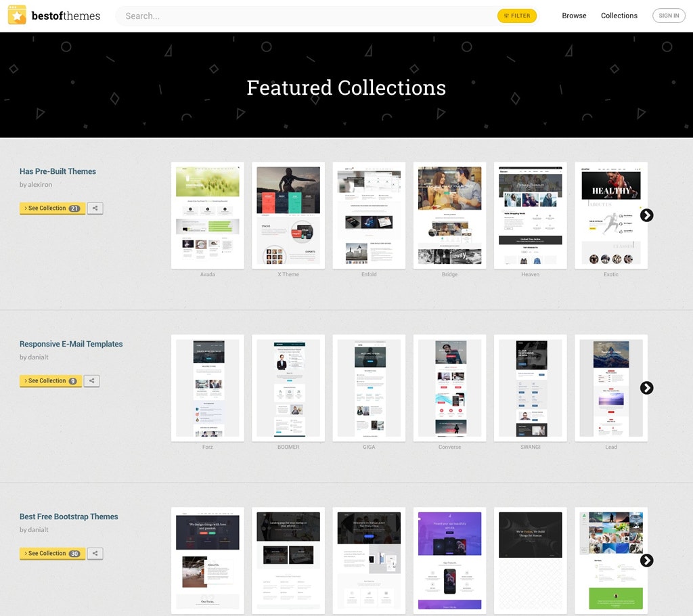Click the Enfold caption text
The image size is (693, 616).
tap(369, 275)
